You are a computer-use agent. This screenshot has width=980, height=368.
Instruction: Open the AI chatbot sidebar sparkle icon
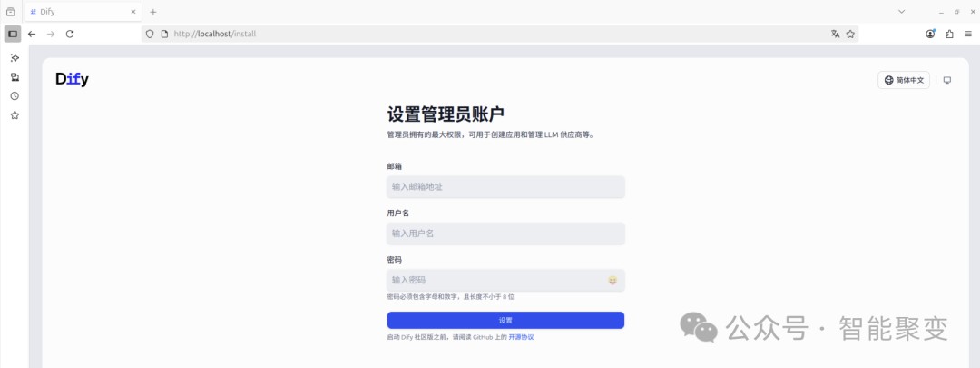[15, 57]
